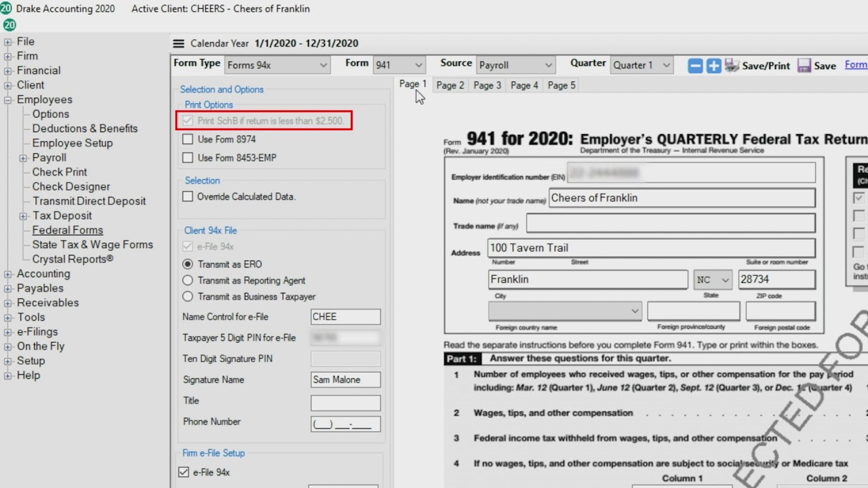Click the Form link at top right
The image size is (868, 488).
(x=856, y=65)
